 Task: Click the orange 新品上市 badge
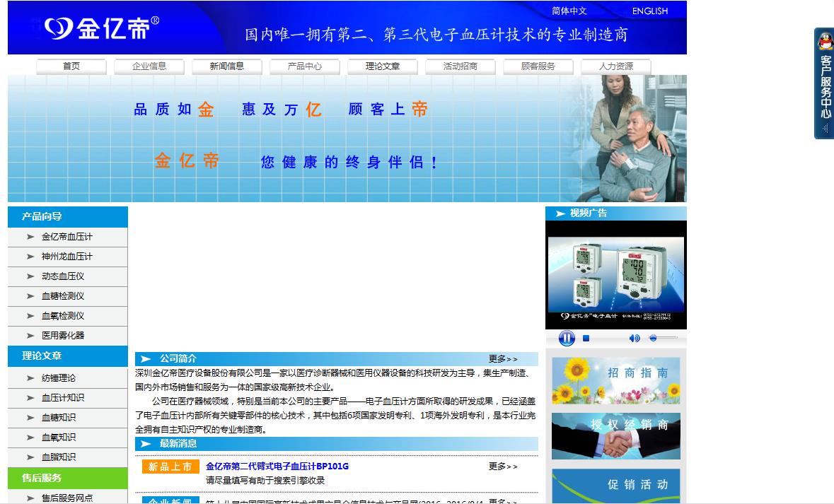point(170,467)
